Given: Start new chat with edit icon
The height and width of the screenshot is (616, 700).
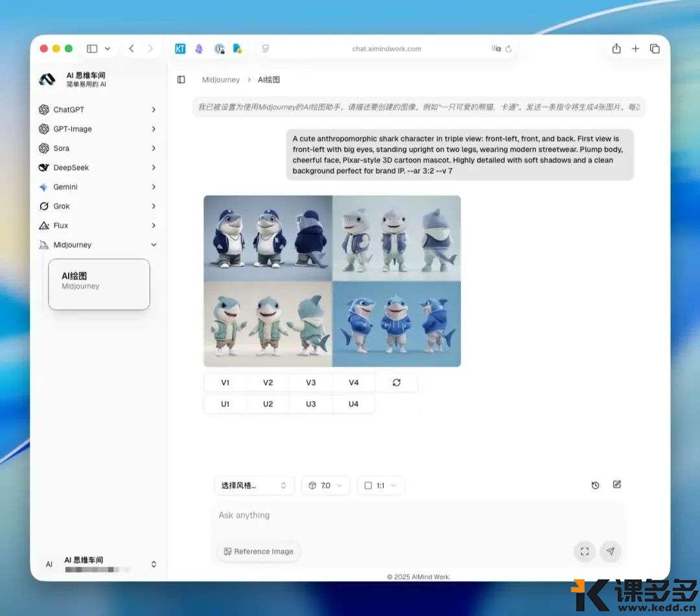Looking at the screenshot, I should pyautogui.click(x=616, y=484).
